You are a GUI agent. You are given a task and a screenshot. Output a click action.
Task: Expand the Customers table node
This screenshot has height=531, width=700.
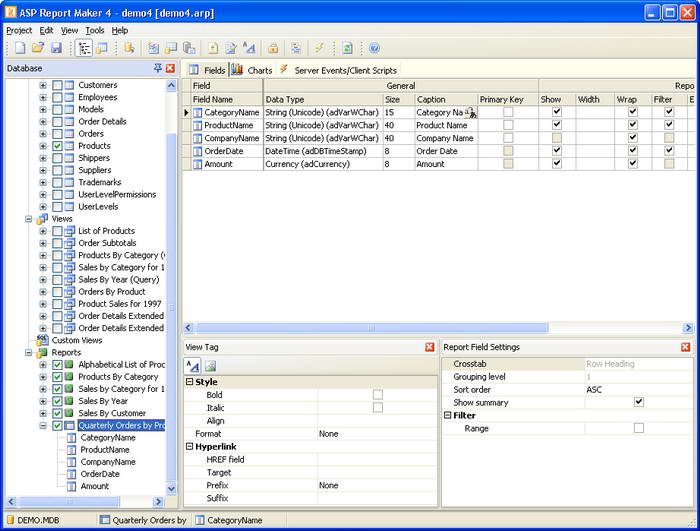pyautogui.click(x=43, y=86)
